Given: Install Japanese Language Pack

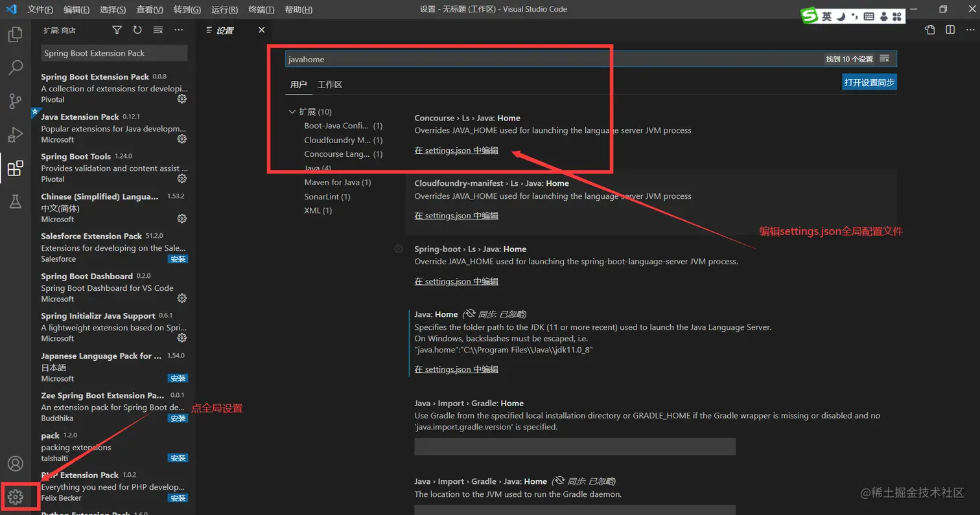Looking at the screenshot, I should point(178,378).
